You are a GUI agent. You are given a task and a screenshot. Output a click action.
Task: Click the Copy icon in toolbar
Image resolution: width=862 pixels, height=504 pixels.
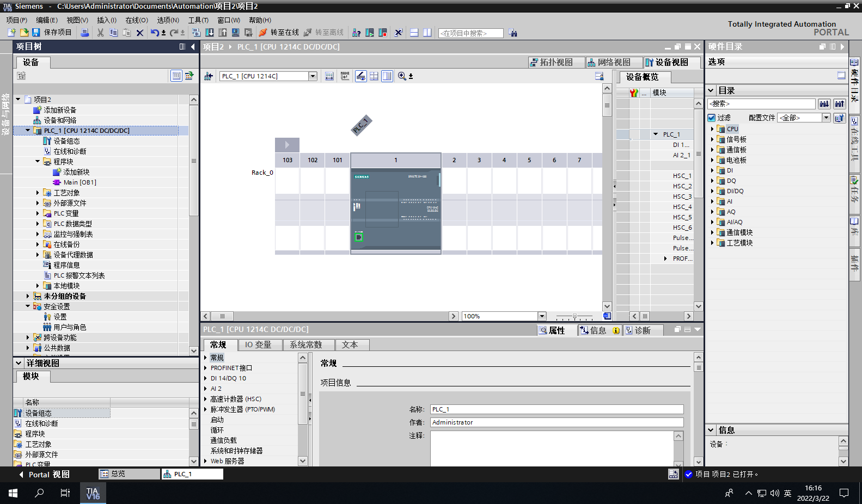(x=113, y=33)
